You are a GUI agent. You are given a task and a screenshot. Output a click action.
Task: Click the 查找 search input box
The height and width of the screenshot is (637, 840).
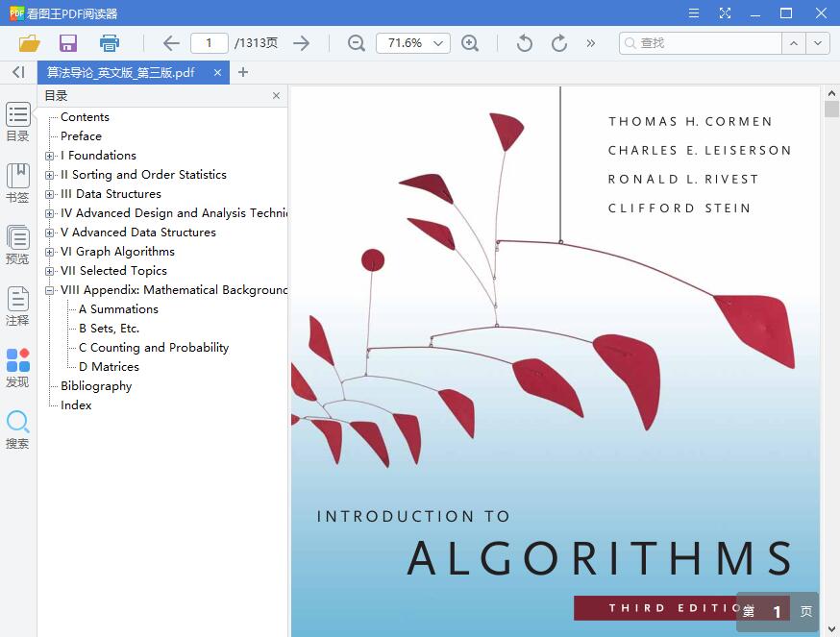[x=701, y=43]
